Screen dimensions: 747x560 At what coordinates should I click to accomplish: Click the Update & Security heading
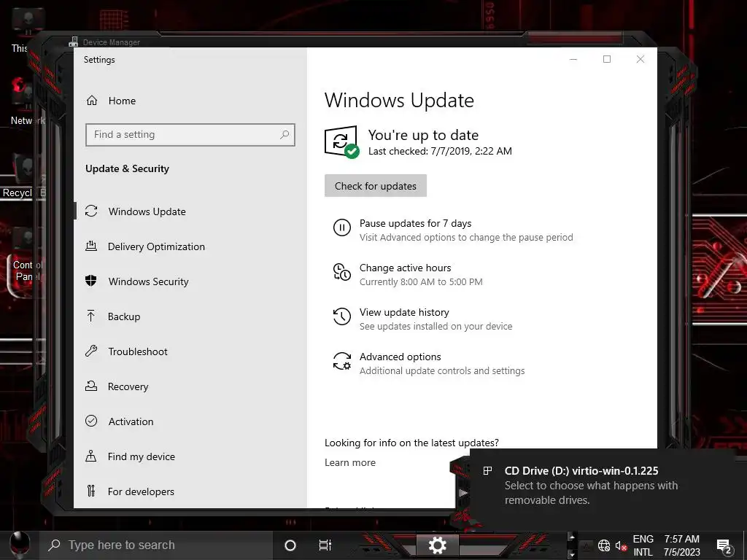click(127, 168)
